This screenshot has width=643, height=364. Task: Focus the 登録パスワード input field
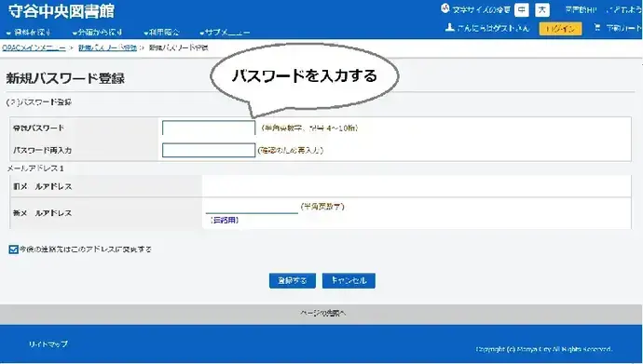click(x=209, y=128)
